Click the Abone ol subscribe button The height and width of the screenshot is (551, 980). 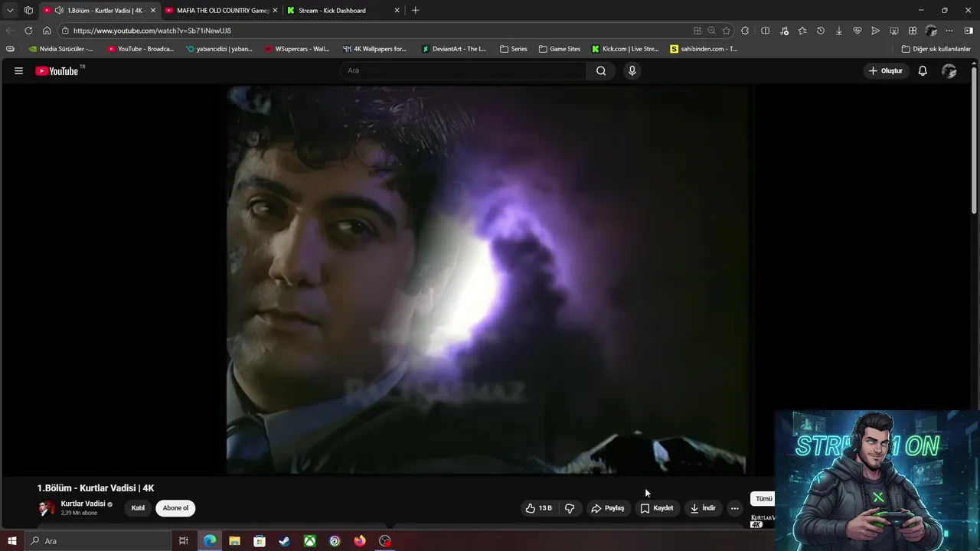[175, 508]
